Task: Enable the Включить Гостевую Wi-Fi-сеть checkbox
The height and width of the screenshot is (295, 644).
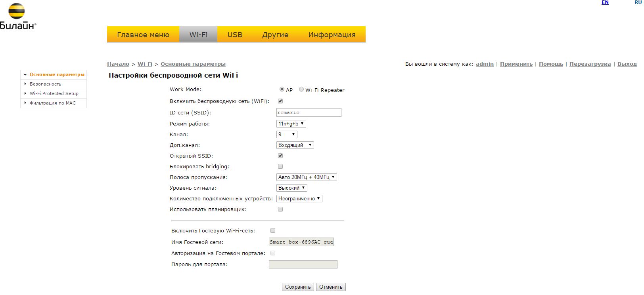Action: tap(273, 230)
